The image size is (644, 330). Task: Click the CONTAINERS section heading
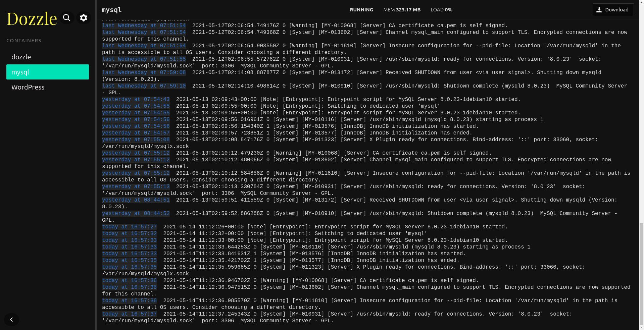pos(24,41)
